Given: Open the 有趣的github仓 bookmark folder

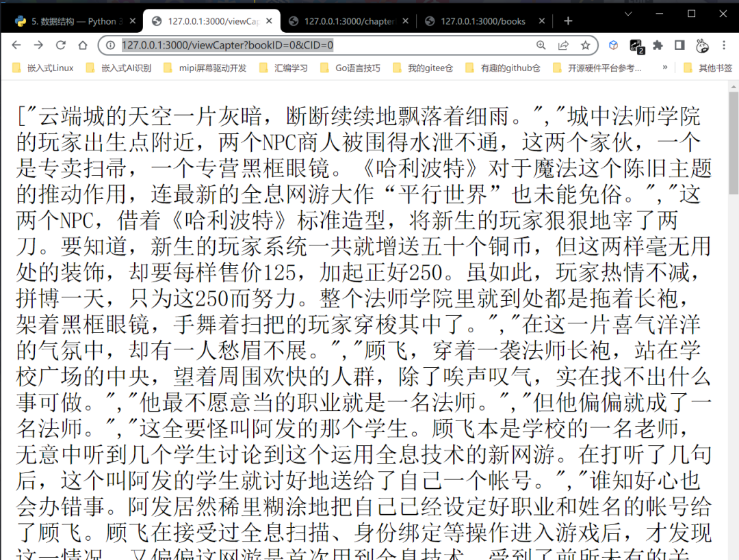Looking at the screenshot, I should point(502,68).
